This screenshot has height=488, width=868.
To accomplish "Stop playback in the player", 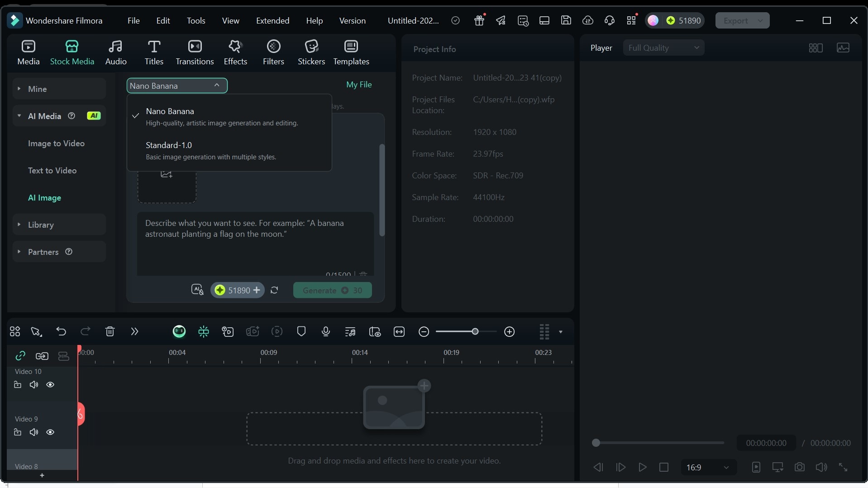I will 664,467.
